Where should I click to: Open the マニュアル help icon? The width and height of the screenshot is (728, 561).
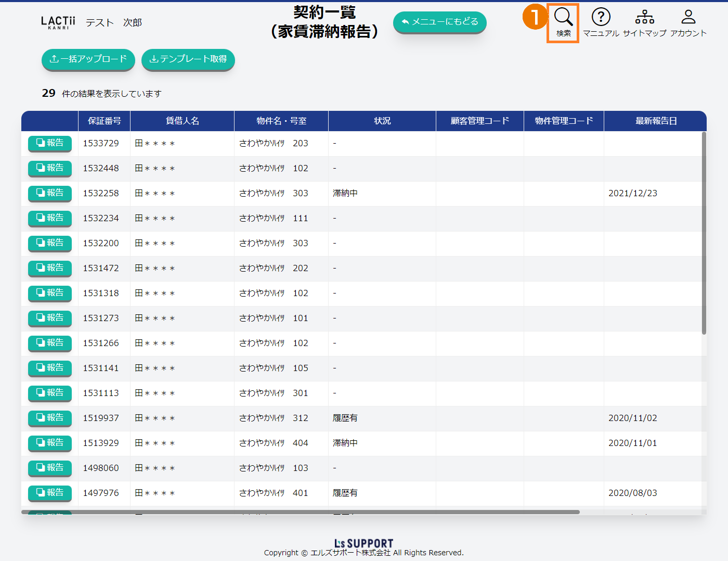click(601, 22)
